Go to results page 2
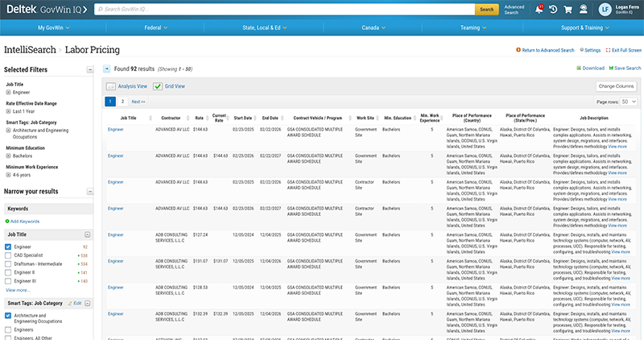 point(122,102)
